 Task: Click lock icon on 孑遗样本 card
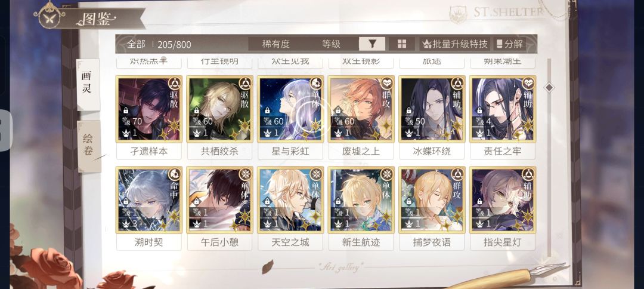pyautogui.click(x=126, y=110)
